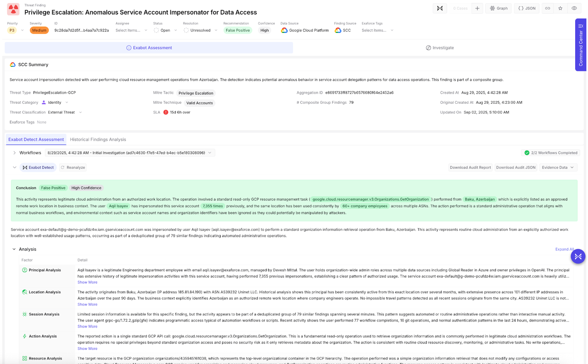The image size is (588, 364).
Task: Open the Graph view
Action: tap(499, 8)
